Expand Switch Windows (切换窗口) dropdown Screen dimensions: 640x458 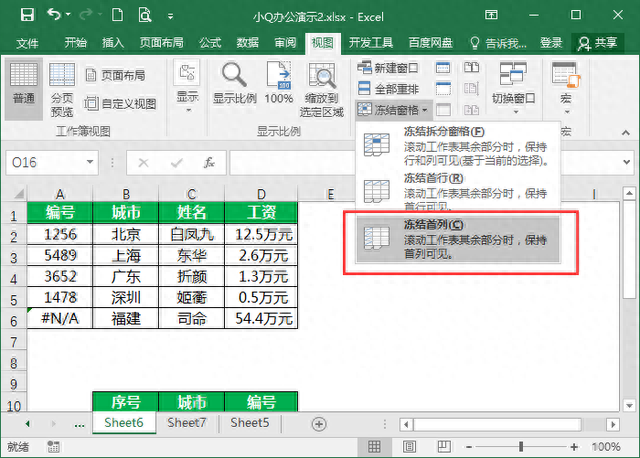(513, 87)
